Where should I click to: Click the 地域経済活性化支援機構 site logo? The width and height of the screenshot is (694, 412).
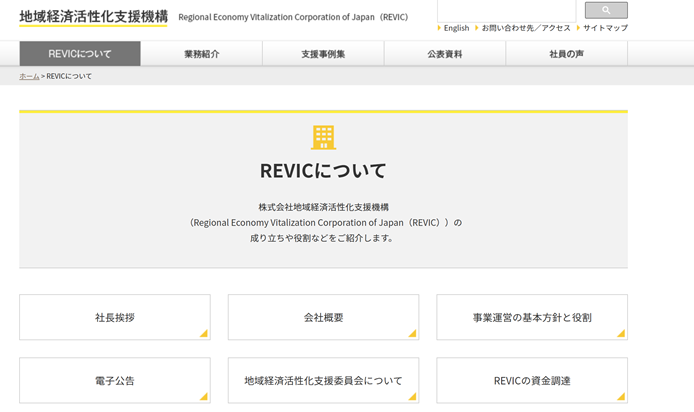pos(93,17)
